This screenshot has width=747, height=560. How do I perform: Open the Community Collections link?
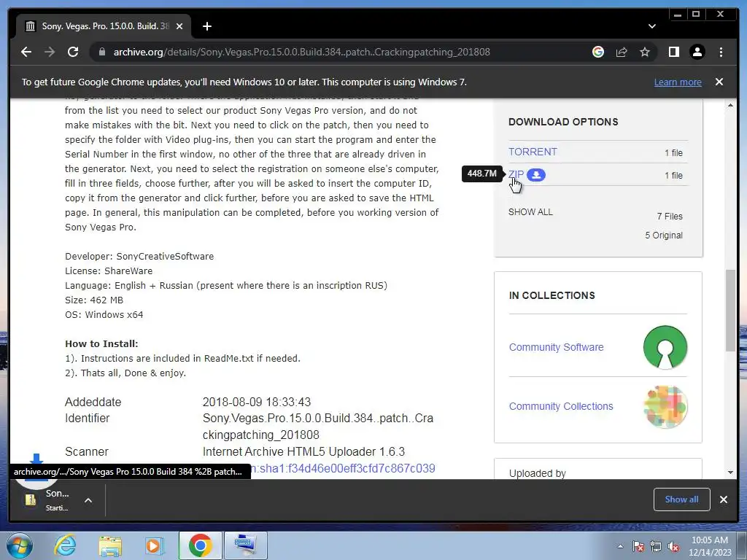click(x=561, y=406)
